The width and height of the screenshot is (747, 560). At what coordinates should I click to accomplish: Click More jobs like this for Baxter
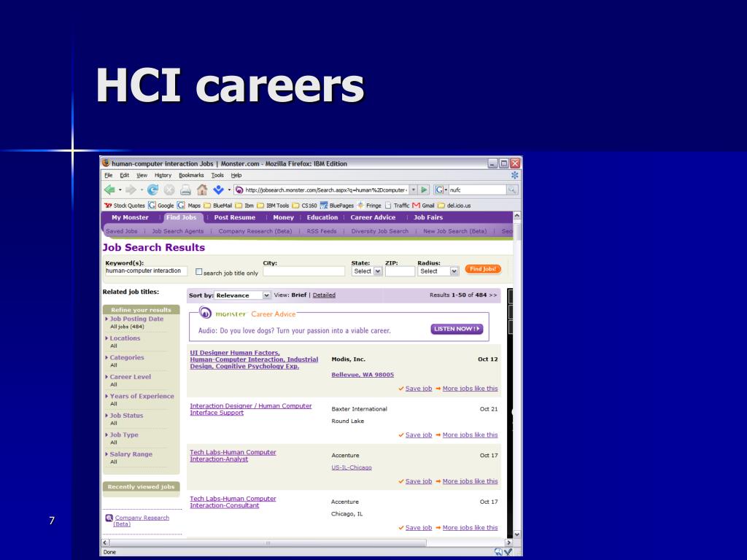coord(471,435)
